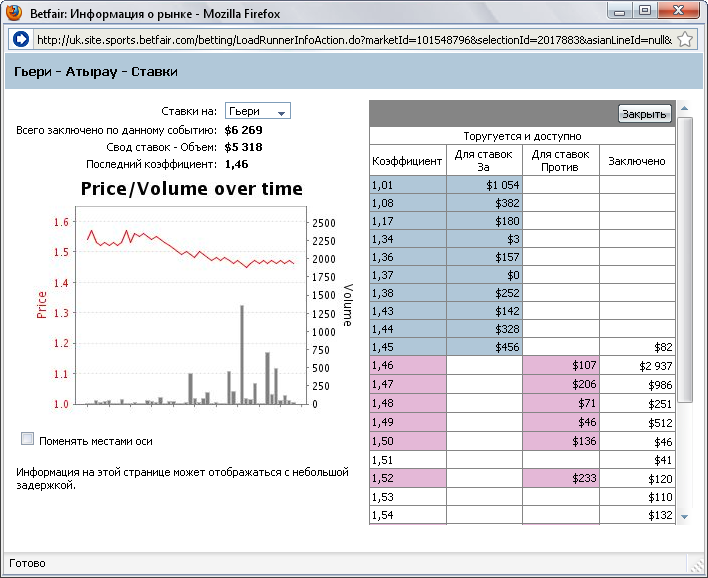Screen dimensions: 708x578
Task: Click the $41 matched amount
Action: (663, 460)
